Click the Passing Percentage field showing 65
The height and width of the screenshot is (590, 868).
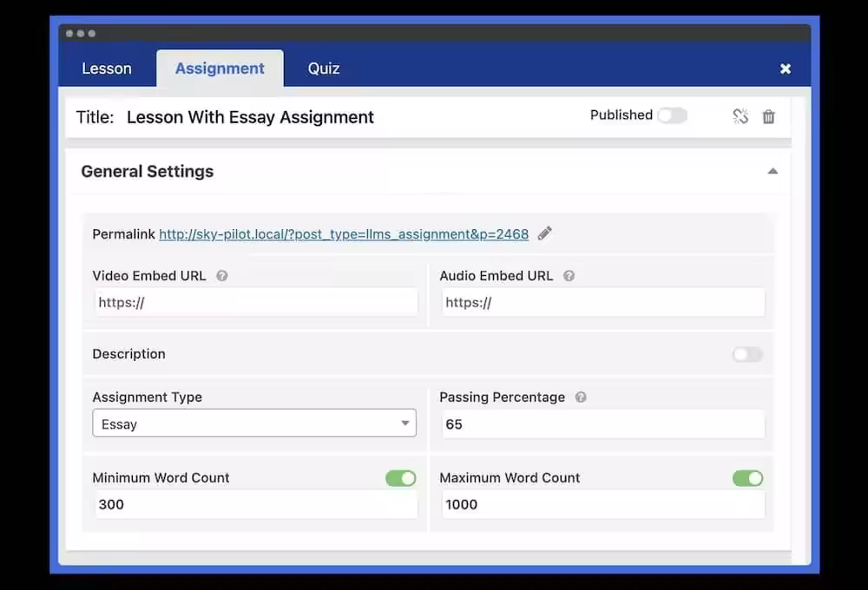[x=603, y=424]
